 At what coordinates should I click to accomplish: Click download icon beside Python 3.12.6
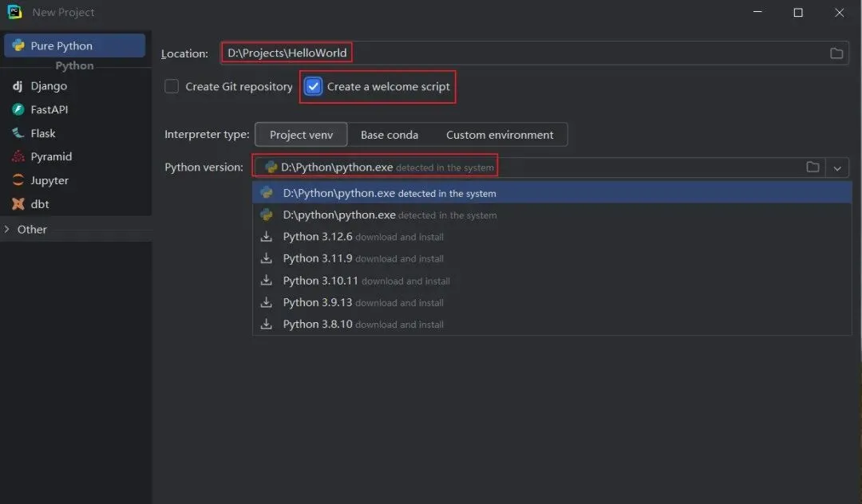[x=266, y=237]
